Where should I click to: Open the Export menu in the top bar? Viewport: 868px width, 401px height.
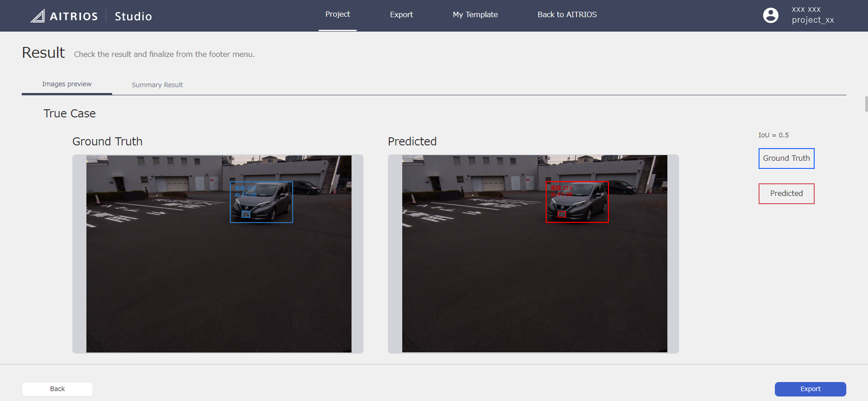pos(401,14)
